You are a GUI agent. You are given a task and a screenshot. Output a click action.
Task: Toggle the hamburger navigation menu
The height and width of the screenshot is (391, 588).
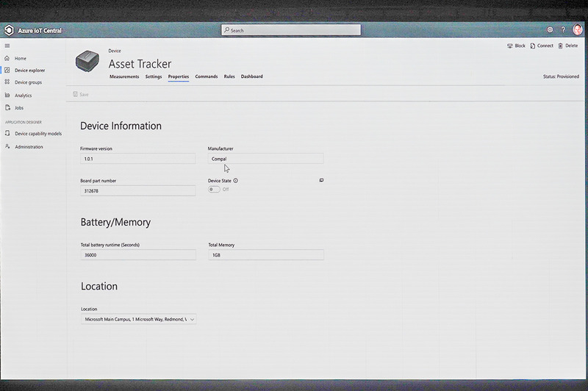(7, 46)
